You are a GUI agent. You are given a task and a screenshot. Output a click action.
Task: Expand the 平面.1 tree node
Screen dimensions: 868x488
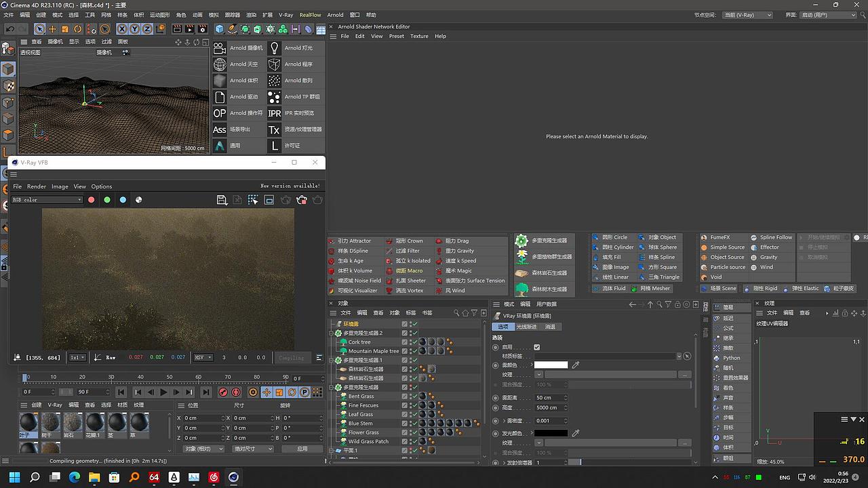point(332,451)
